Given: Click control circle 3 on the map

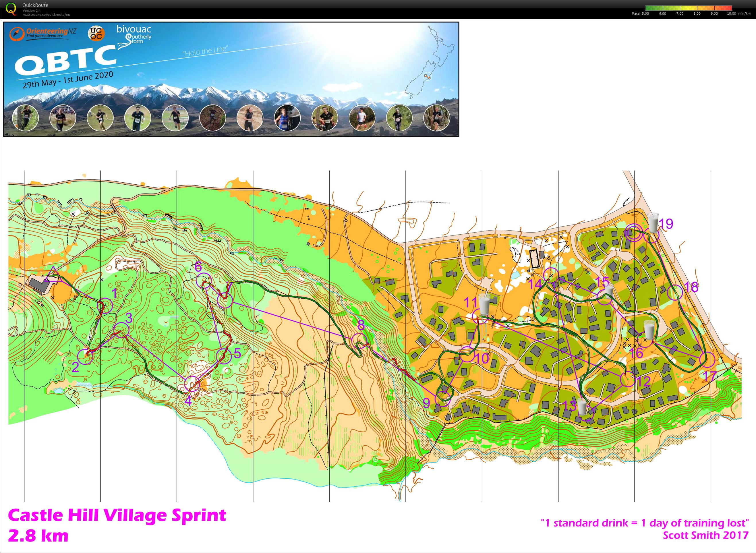Looking at the screenshot, I should [x=121, y=330].
